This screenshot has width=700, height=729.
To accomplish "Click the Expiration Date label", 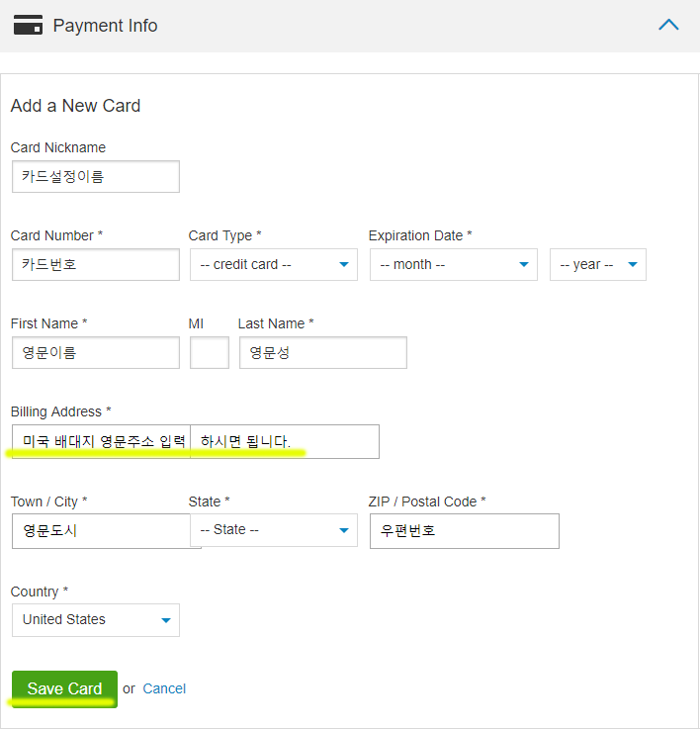I will click(x=420, y=235).
